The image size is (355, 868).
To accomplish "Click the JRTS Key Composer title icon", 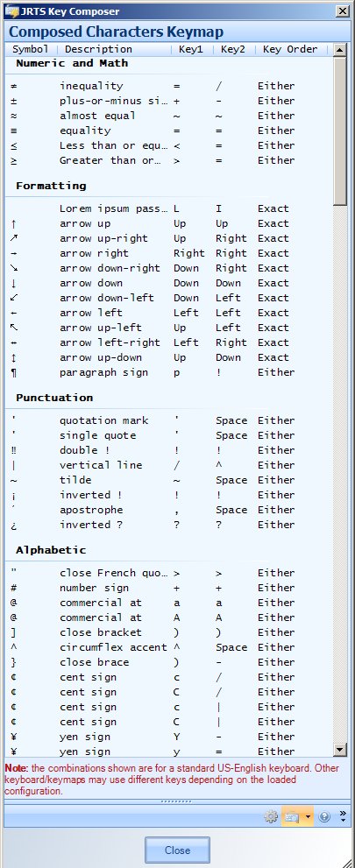I will tap(11, 11).
